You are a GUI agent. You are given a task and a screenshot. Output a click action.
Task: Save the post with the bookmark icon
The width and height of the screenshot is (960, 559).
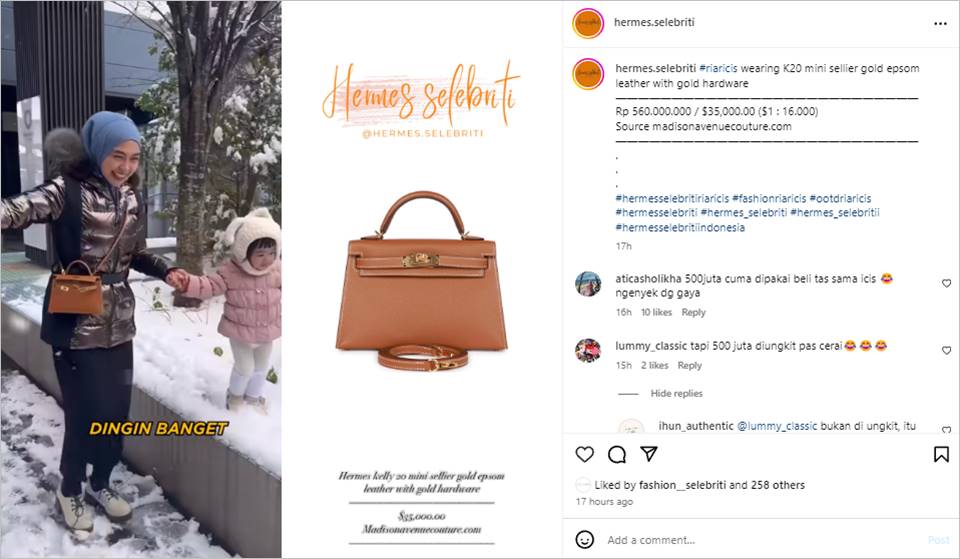point(941,454)
